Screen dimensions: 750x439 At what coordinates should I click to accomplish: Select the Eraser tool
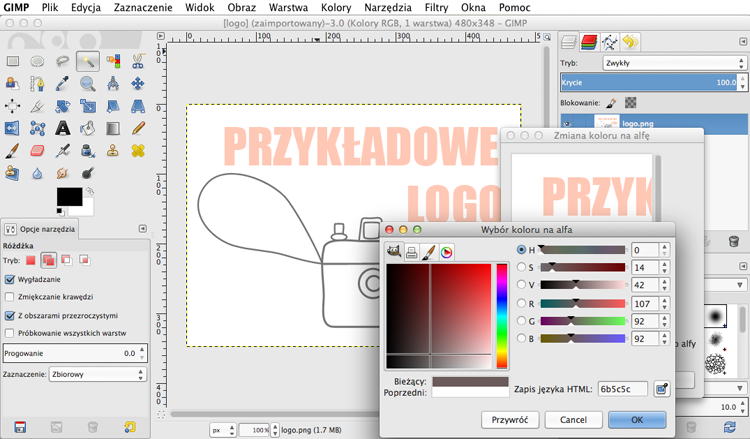37,151
